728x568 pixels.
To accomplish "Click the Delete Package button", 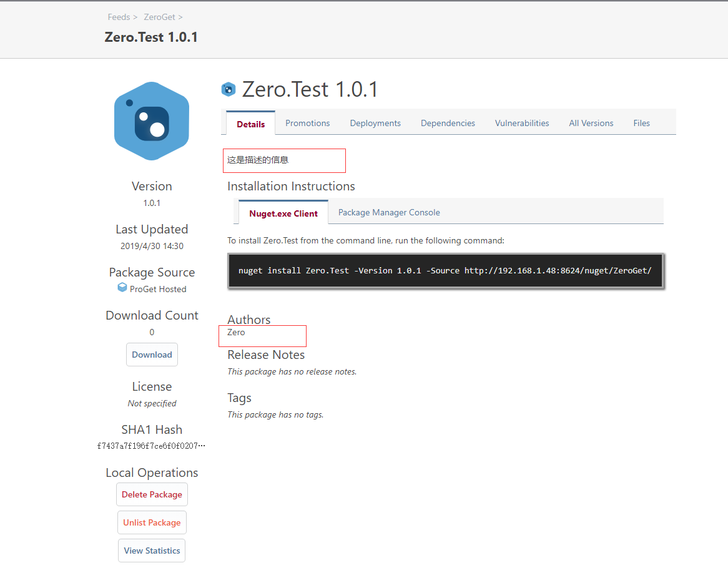I will point(152,495).
